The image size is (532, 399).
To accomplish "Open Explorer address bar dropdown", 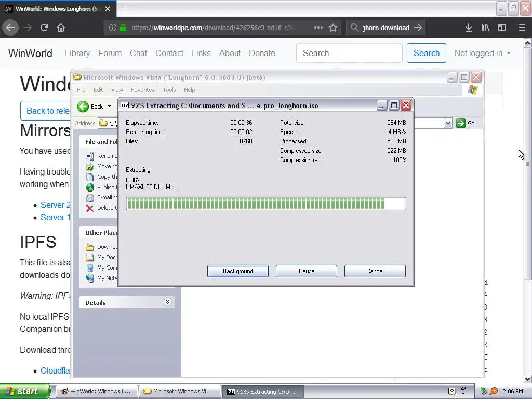I will coord(448,123).
